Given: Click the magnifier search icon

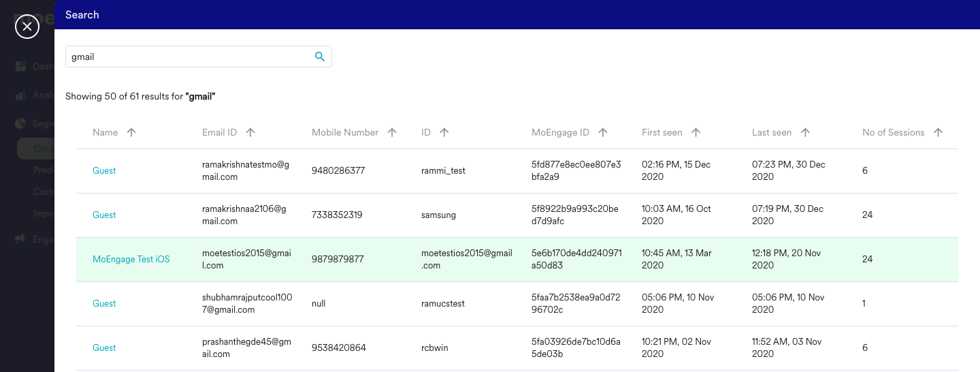Looking at the screenshot, I should coord(320,57).
